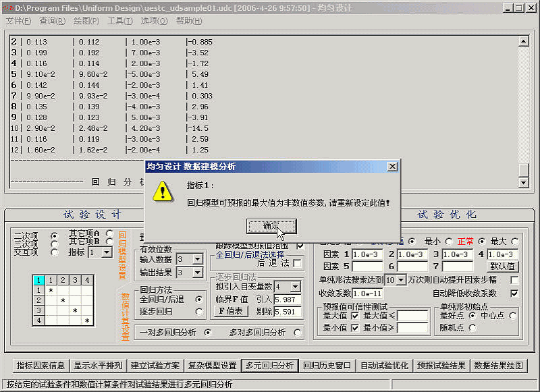The width and height of the screenshot is (540, 392).
Task: Open 数据结果绘图 from the bottom toolbar
Action: click(498, 365)
